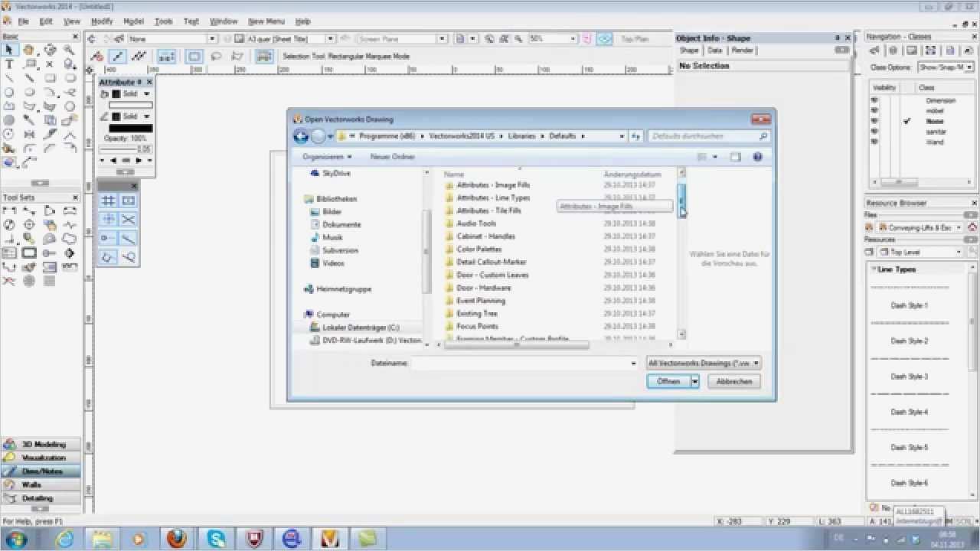Select the 3D Modeling tool set
This screenshot has height=551, width=980.
(41, 444)
